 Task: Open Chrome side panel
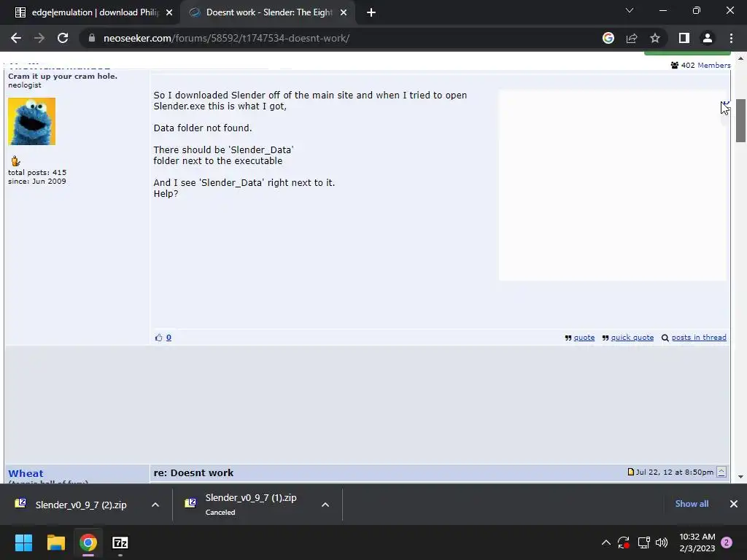(x=684, y=38)
